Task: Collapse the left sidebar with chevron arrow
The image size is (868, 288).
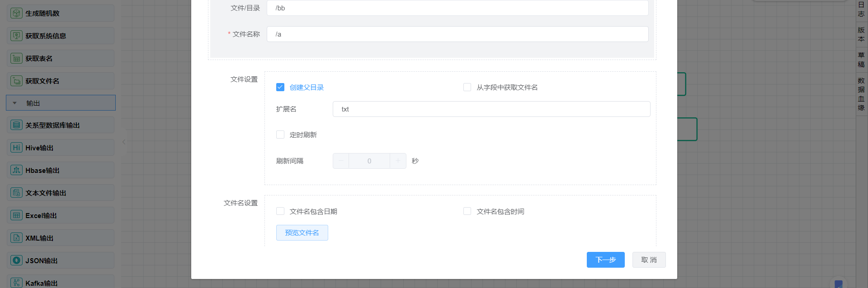Action: click(x=124, y=142)
